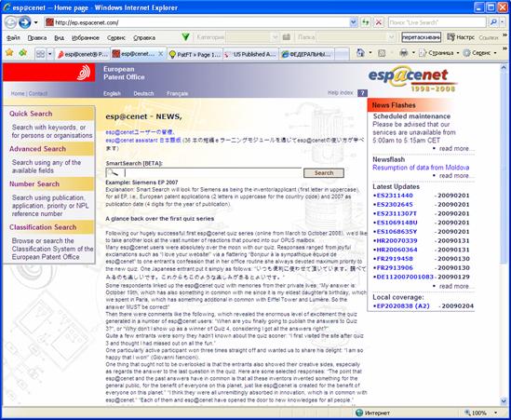Click the Home page icon in command bar
Screen dimensions: 511x420
[360, 53]
